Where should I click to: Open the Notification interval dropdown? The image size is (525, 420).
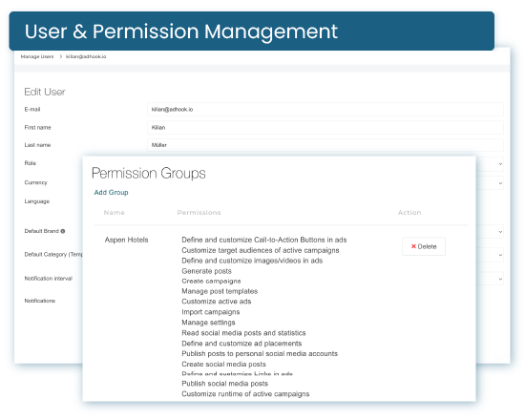(x=500, y=279)
